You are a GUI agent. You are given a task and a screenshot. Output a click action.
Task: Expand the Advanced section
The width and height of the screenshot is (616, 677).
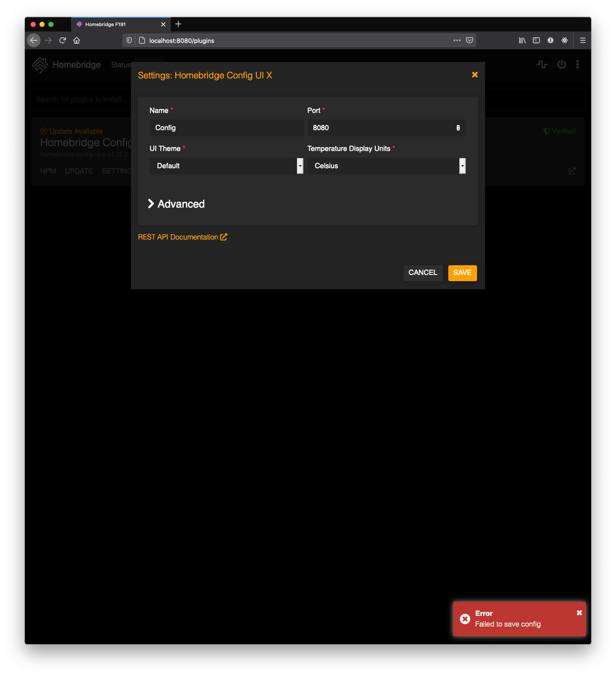(176, 204)
